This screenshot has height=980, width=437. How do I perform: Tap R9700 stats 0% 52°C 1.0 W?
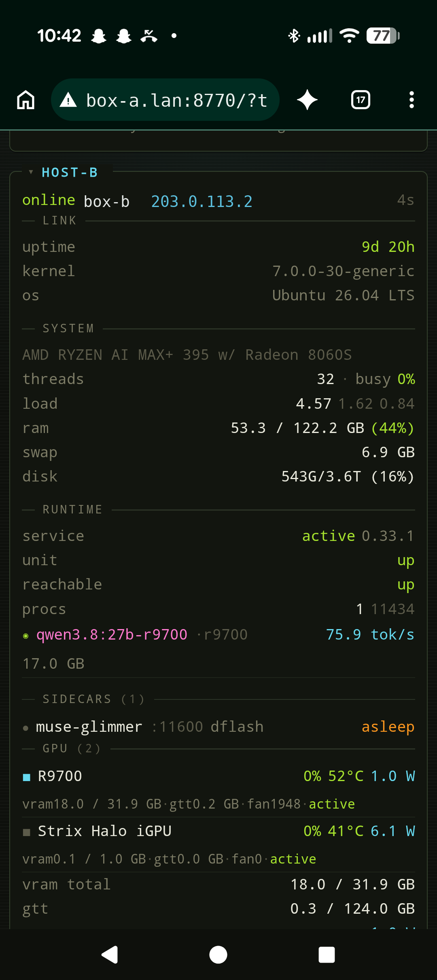[x=359, y=776]
